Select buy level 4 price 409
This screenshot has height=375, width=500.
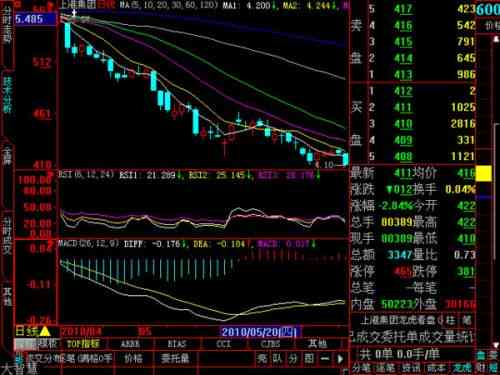click(x=403, y=140)
